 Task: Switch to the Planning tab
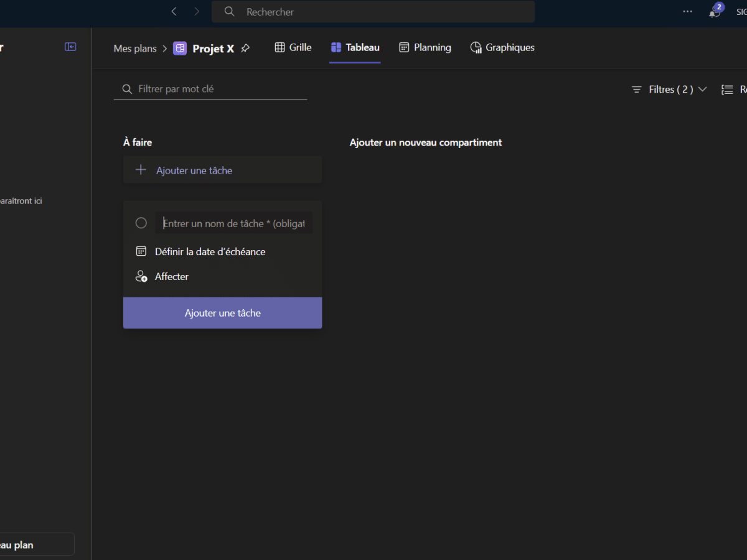pos(425,47)
